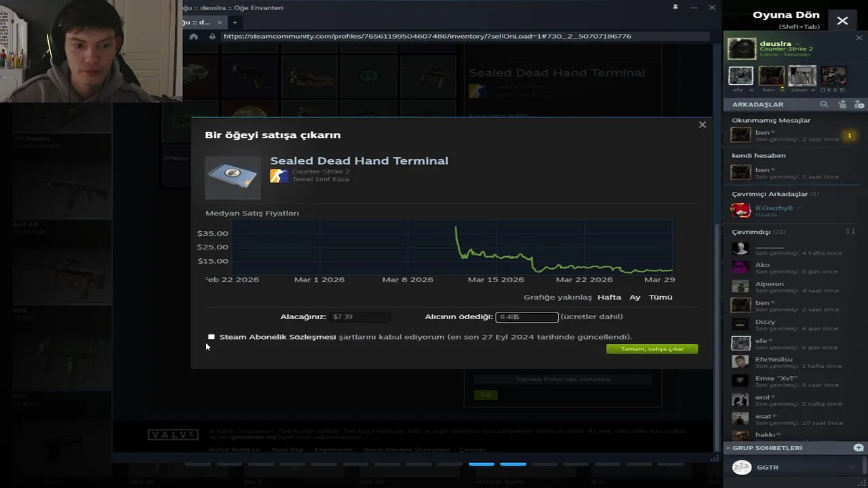
Task: Click EfeYesilsu's avatar icon
Action: click(x=741, y=363)
